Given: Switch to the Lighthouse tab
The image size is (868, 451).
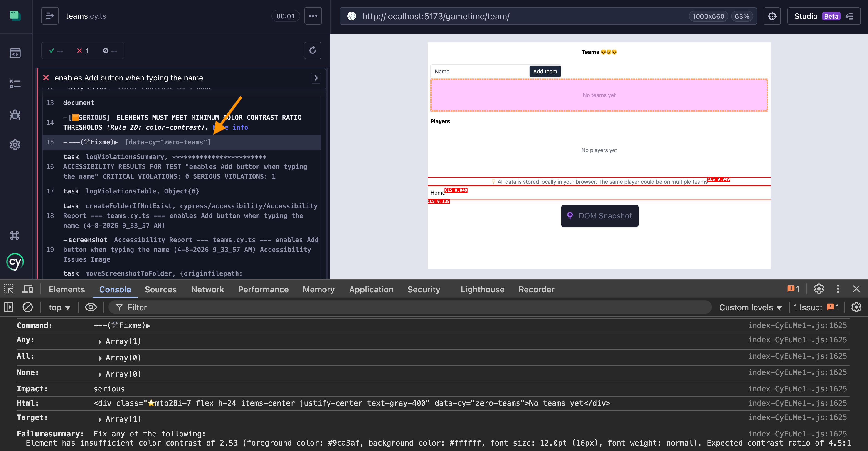Looking at the screenshot, I should click(x=482, y=289).
